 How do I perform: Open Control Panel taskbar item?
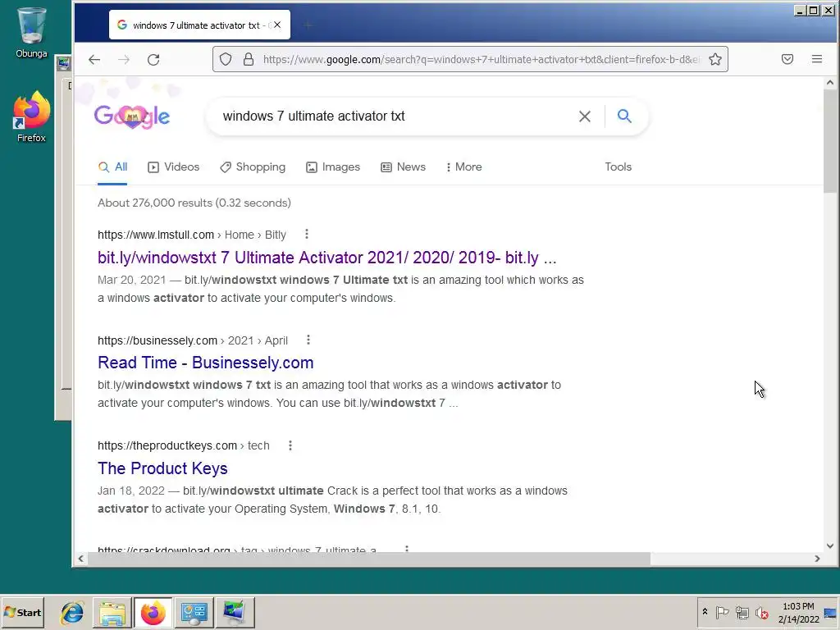(x=194, y=612)
